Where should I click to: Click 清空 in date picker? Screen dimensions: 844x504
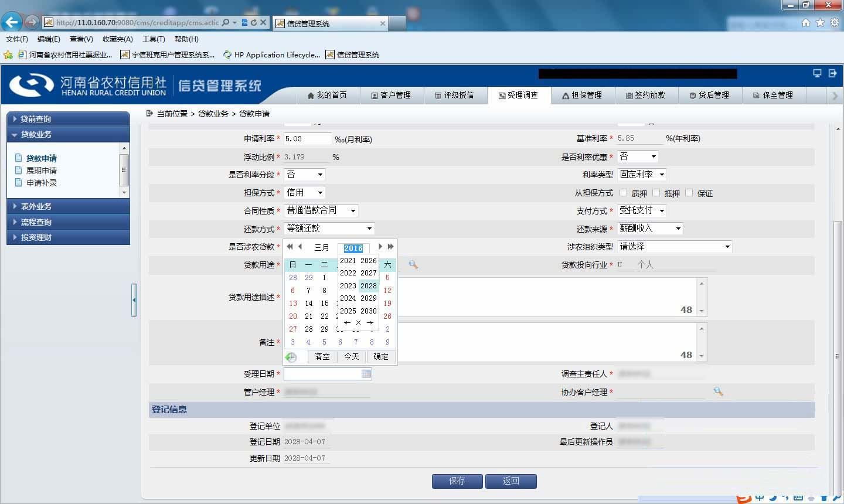coord(322,357)
